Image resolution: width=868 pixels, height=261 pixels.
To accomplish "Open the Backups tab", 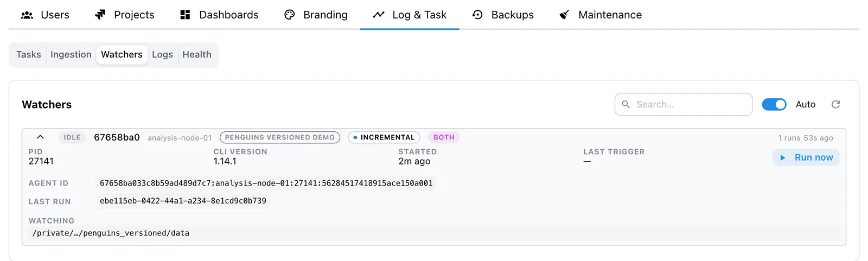I will click(503, 15).
